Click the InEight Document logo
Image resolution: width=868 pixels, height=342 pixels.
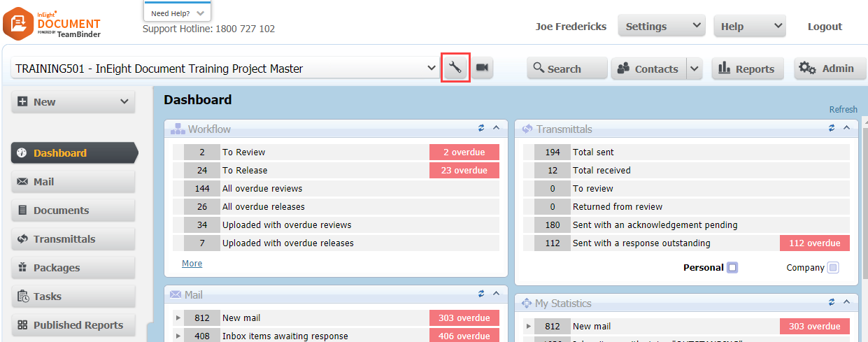pos(52,22)
